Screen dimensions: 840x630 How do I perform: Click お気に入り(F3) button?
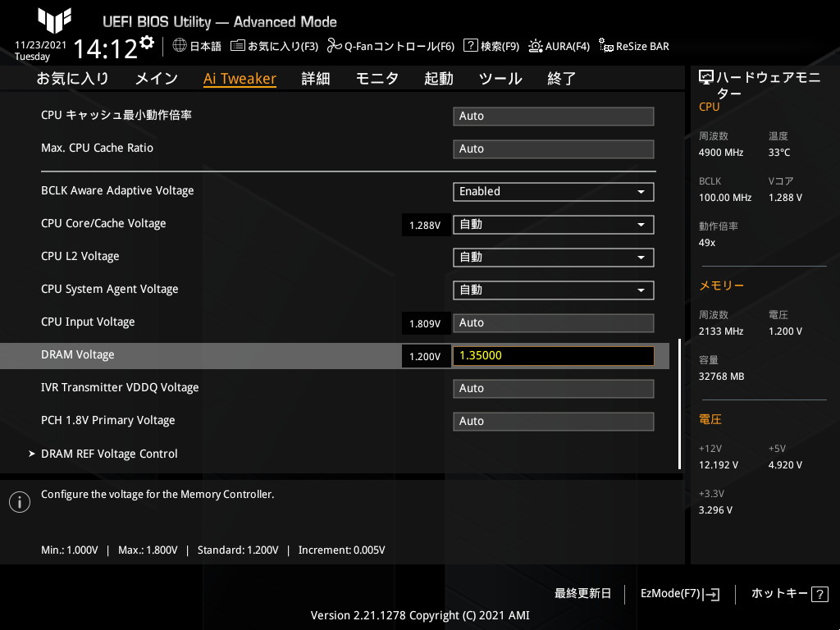click(x=283, y=46)
